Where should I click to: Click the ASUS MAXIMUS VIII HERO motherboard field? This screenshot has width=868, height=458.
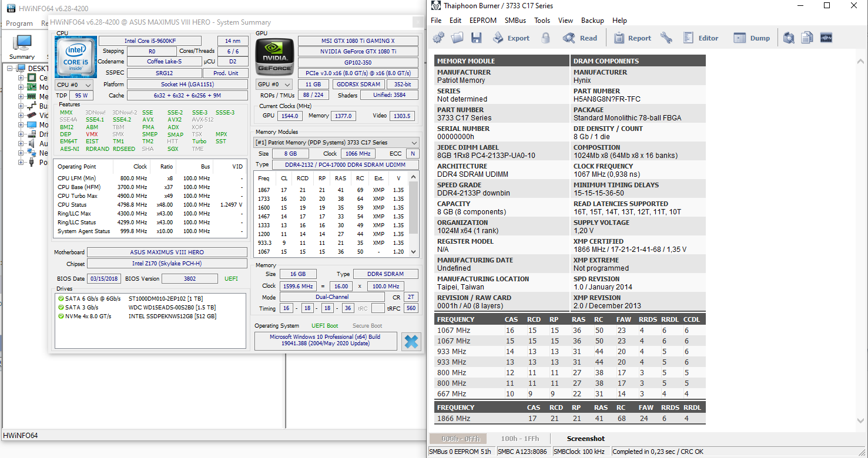click(167, 252)
